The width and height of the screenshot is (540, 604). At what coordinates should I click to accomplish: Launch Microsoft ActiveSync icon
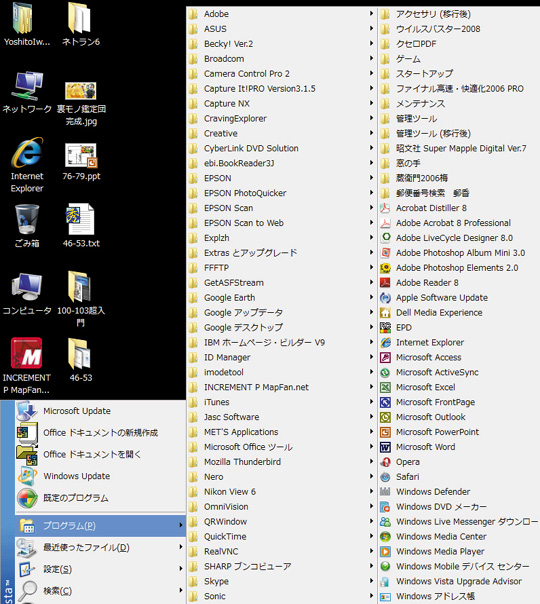[385, 372]
